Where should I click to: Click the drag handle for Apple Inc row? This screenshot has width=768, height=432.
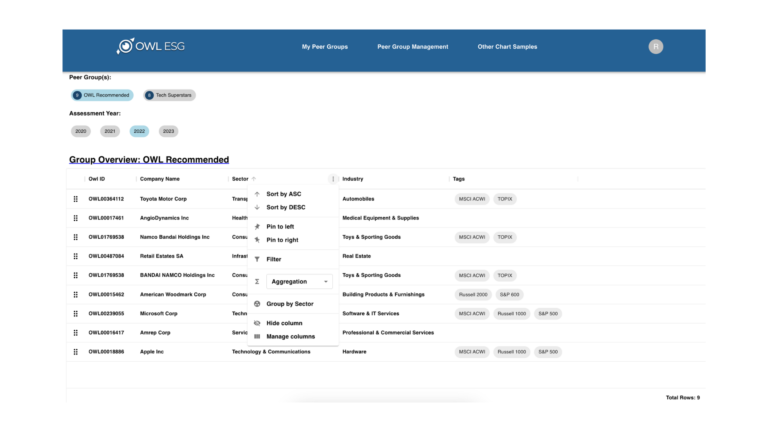(75, 352)
